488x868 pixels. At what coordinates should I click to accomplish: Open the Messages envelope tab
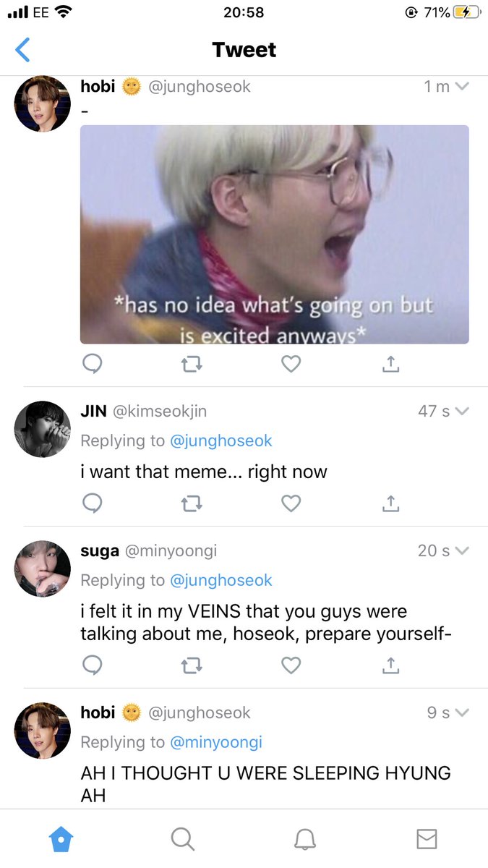point(427,839)
